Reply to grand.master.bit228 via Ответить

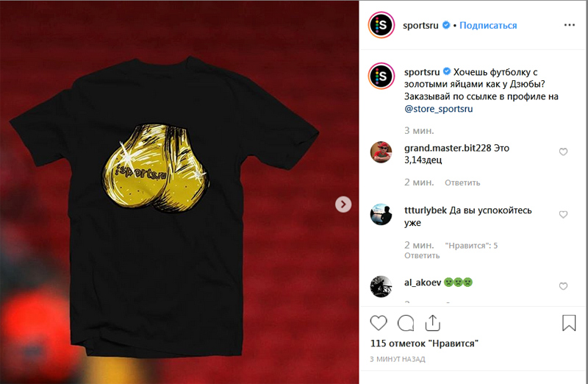click(462, 182)
